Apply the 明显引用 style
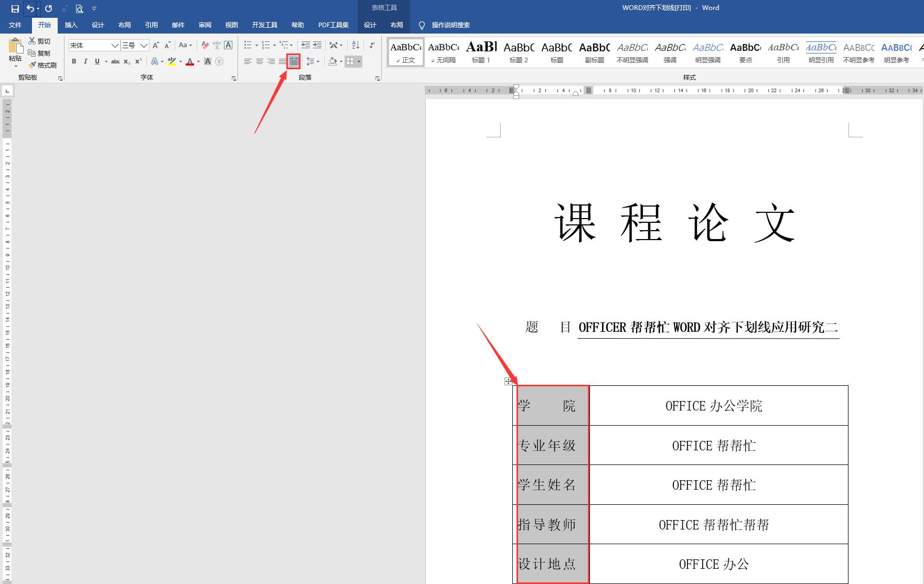 tap(821, 52)
